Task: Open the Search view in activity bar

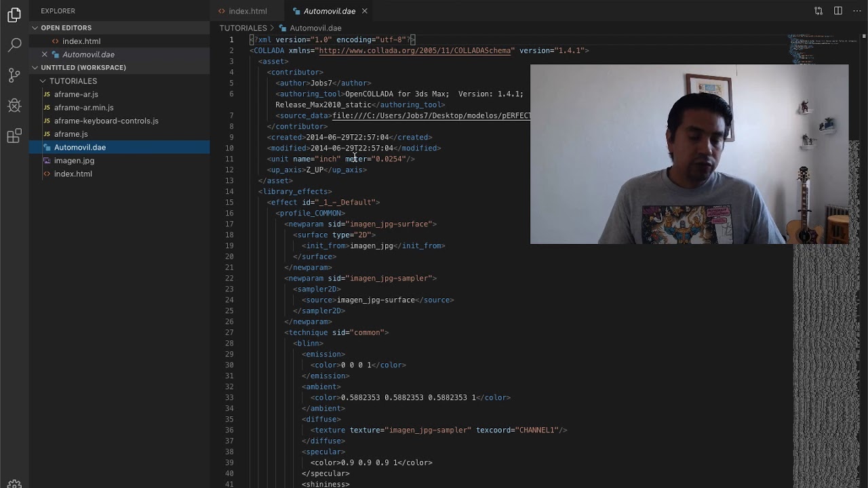Action: click(14, 45)
